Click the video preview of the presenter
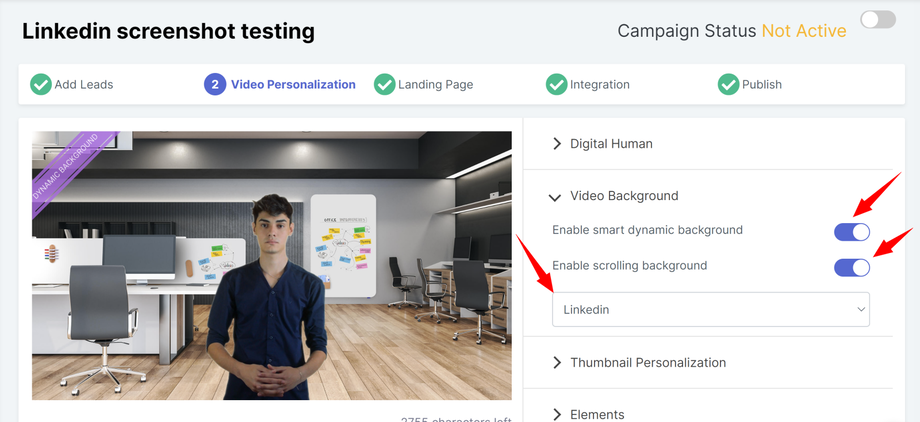The width and height of the screenshot is (920, 422). click(272, 266)
